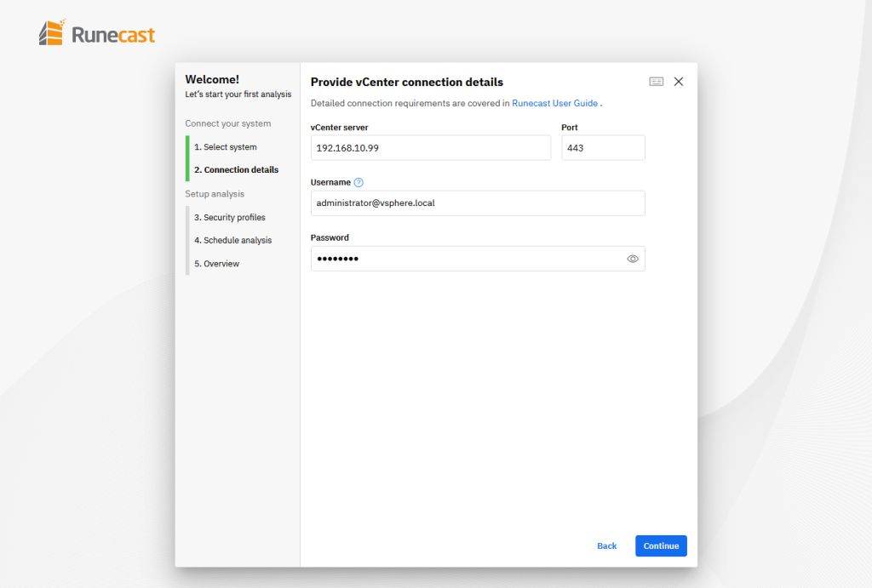
Task: Click the Runecast logo
Action: pos(97,33)
